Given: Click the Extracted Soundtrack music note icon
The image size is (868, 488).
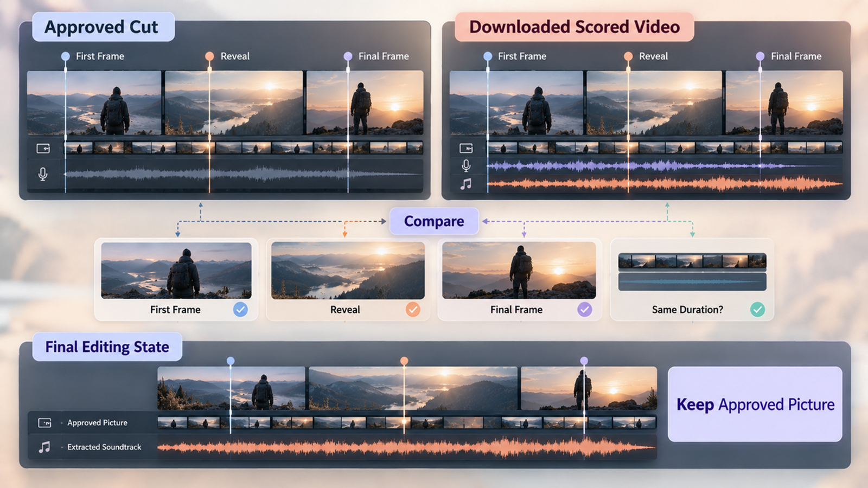Looking at the screenshot, I should [x=44, y=447].
